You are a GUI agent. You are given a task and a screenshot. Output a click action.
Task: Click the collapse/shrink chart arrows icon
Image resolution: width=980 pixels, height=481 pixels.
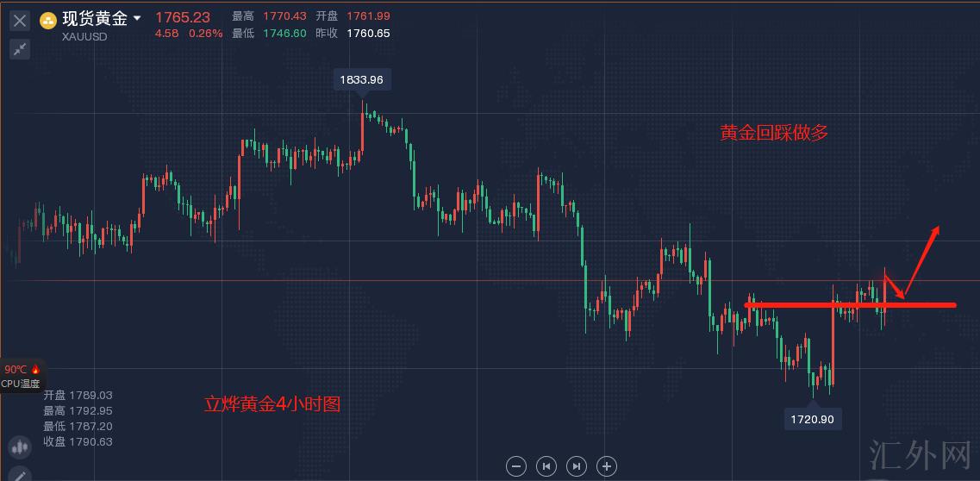[20, 48]
